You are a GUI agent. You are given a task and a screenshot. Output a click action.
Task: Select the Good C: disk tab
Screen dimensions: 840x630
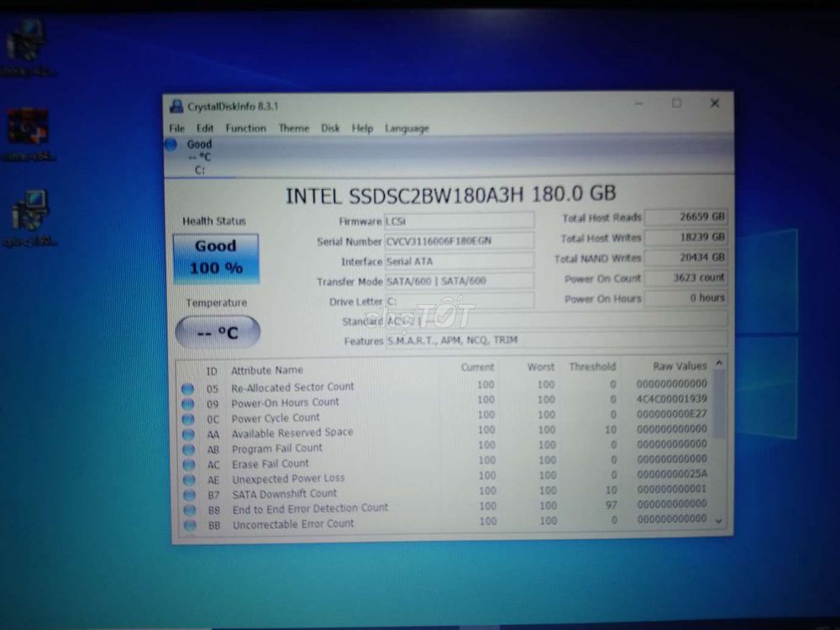pyautogui.click(x=199, y=157)
